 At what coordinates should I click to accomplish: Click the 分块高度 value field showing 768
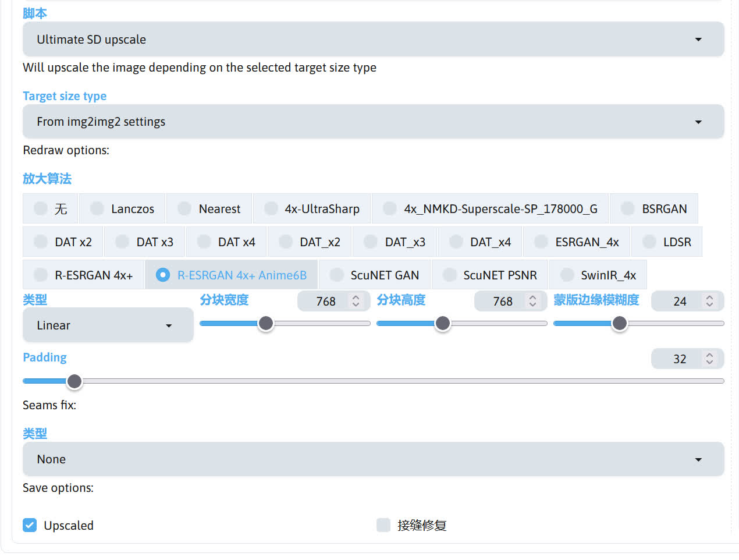[x=502, y=301]
